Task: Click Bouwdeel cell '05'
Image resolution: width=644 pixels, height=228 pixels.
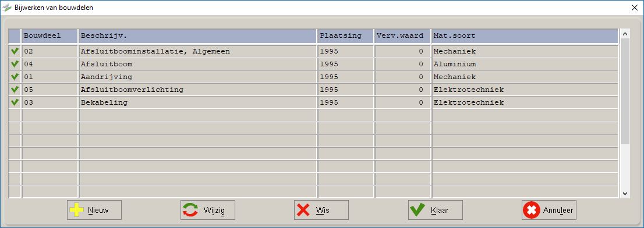Action: click(49, 90)
